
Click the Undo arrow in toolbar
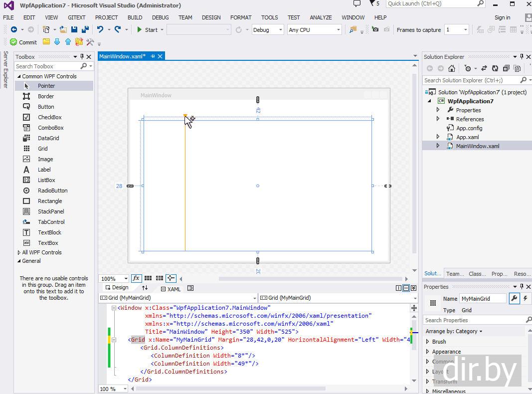click(x=100, y=29)
